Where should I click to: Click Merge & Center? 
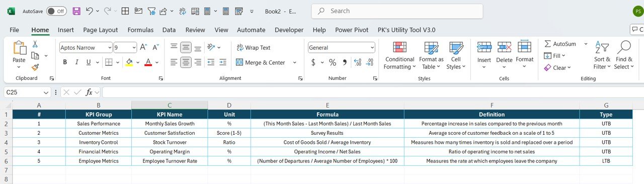(x=261, y=63)
